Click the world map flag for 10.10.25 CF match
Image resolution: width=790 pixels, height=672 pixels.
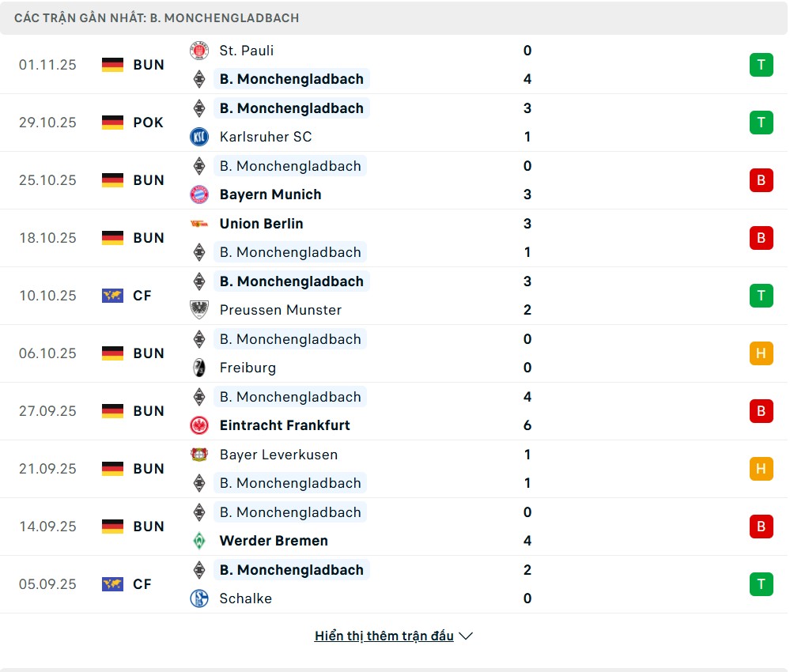113,296
